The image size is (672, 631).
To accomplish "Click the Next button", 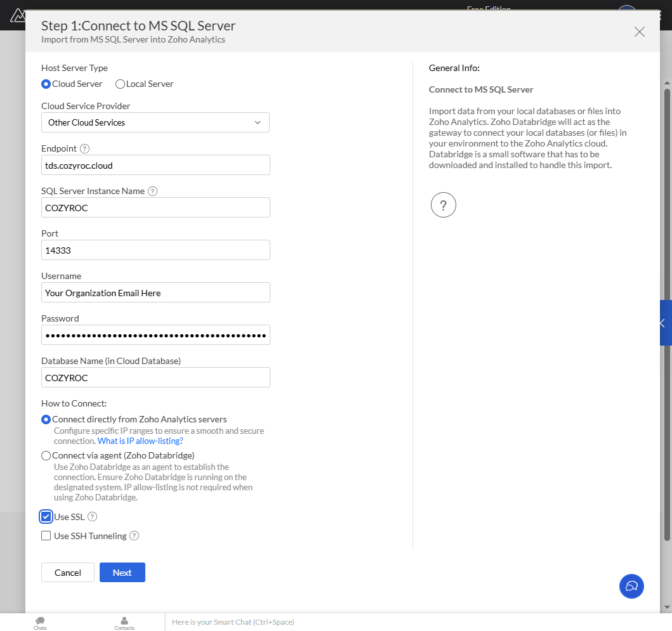I will tap(122, 573).
